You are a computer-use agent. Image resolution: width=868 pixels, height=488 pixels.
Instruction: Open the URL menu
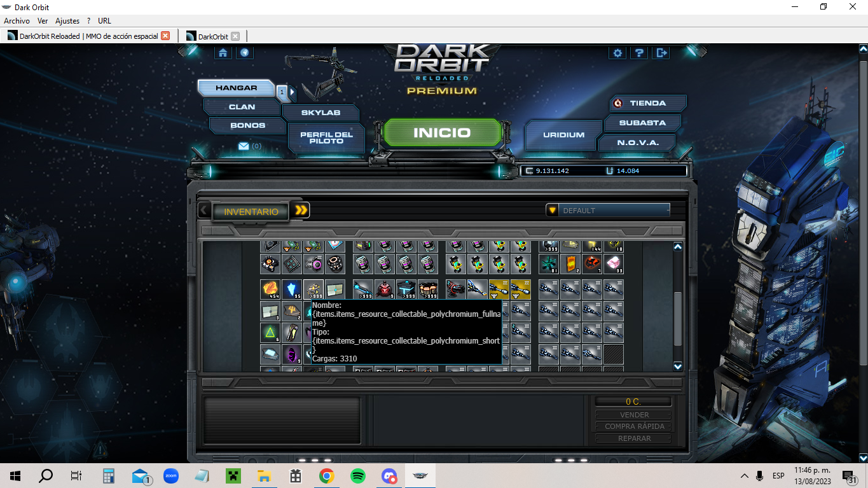tap(104, 21)
